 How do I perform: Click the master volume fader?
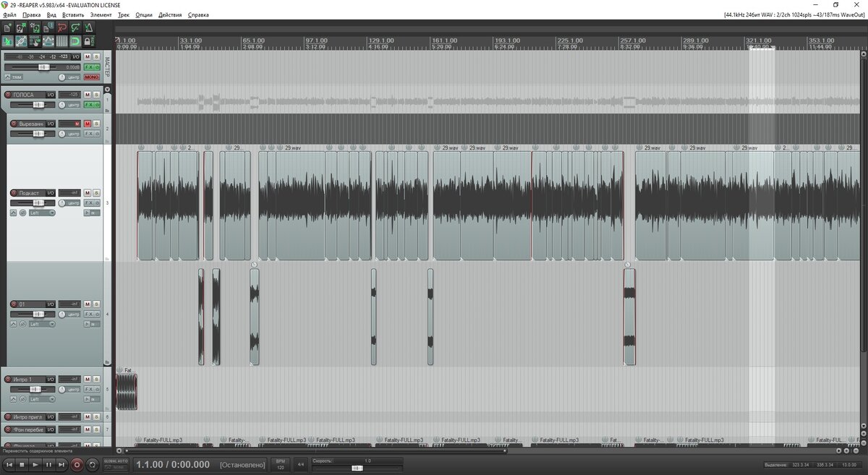pos(43,67)
